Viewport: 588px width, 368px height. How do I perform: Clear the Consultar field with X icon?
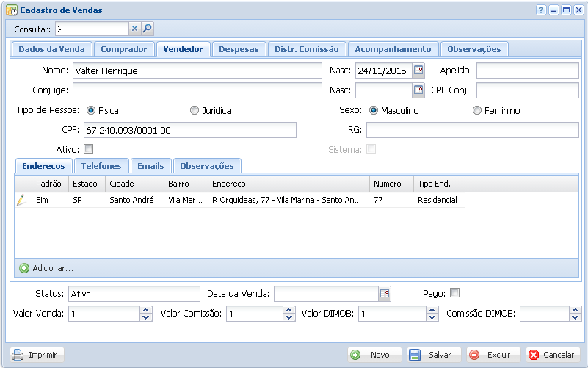pyautogui.click(x=134, y=29)
